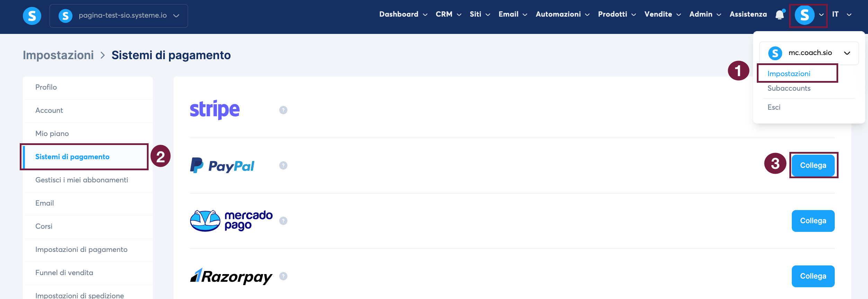Expand the mc.coach.sio account switcher

809,53
